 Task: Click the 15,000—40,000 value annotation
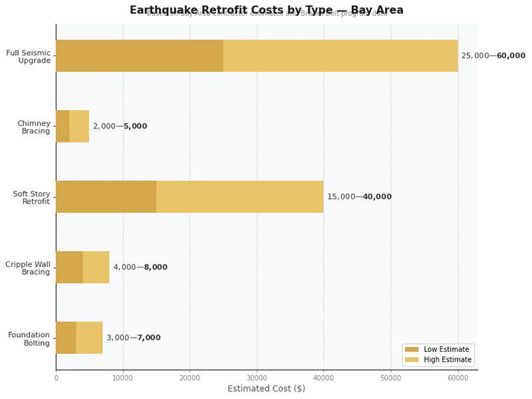click(x=359, y=197)
